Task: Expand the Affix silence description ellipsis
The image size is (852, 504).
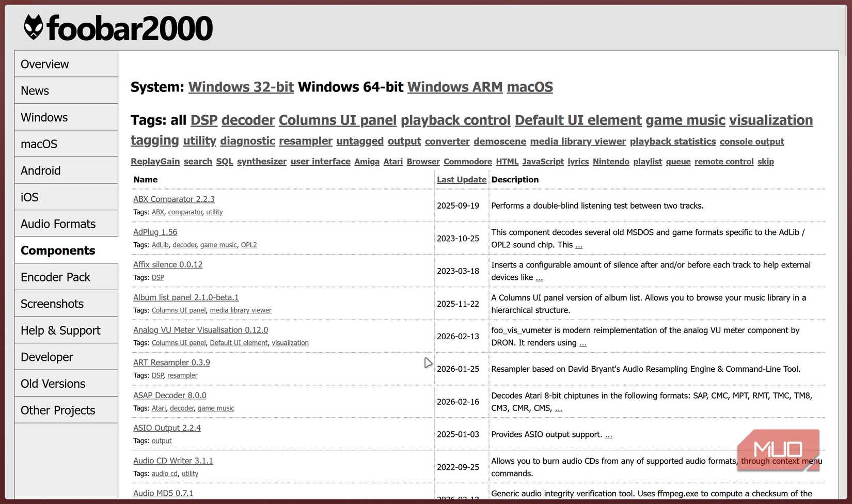Action: [539, 277]
